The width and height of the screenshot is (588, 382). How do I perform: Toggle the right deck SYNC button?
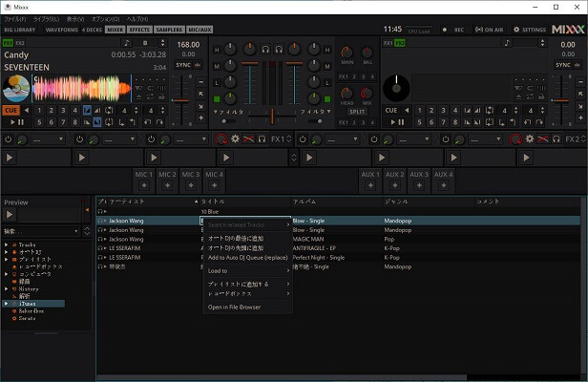563,65
